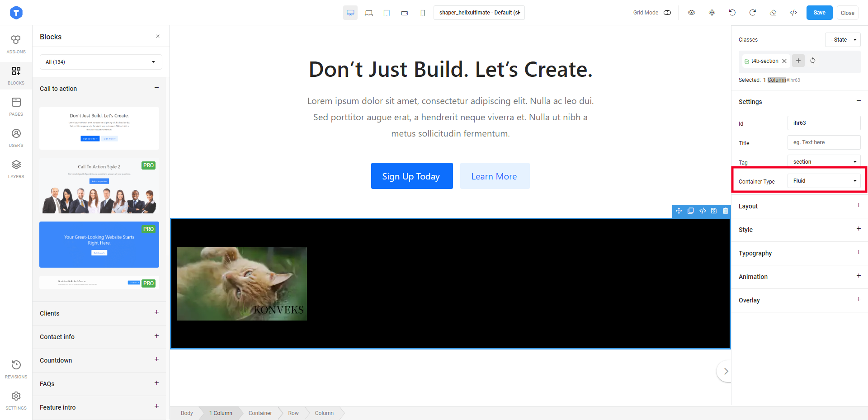Click the sync classes refresh icon

(x=813, y=61)
